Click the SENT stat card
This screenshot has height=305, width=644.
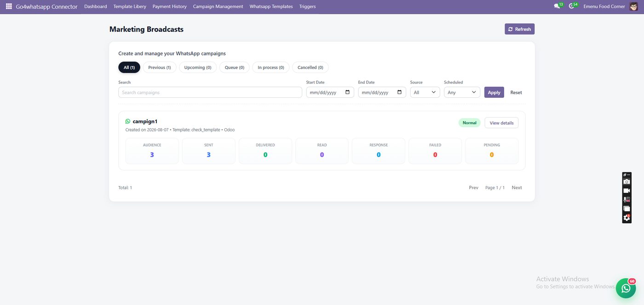pyautogui.click(x=208, y=151)
